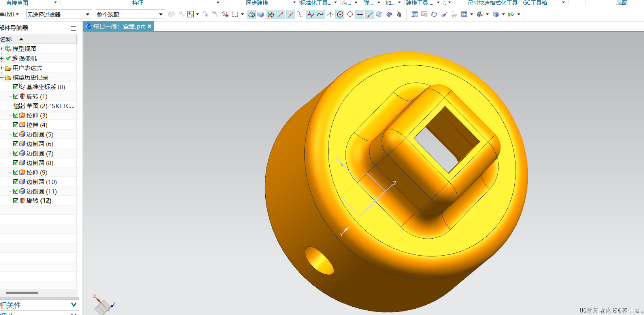644x315 pixels.
Task: Sort by the 名称 column header
Action: tap(39, 39)
